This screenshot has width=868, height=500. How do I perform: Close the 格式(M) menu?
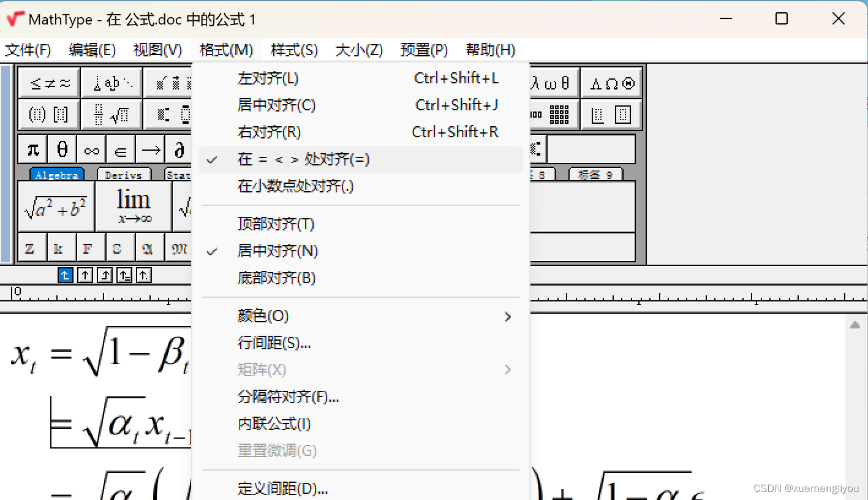227,50
